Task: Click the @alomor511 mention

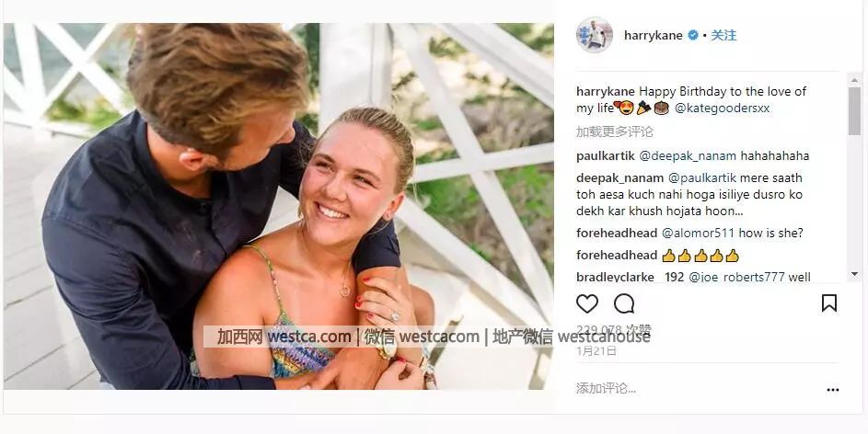Action: (x=698, y=234)
